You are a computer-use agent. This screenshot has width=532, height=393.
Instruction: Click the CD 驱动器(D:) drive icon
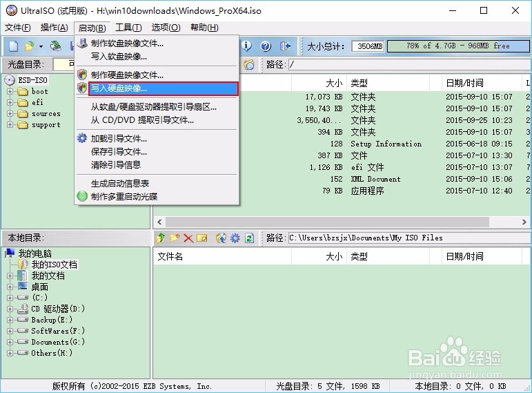[x=23, y=309]
